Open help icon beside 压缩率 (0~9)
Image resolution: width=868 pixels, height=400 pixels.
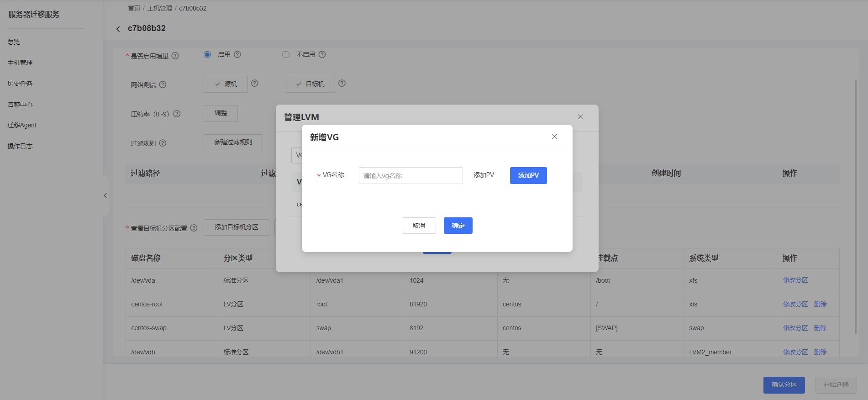point(177,114)
